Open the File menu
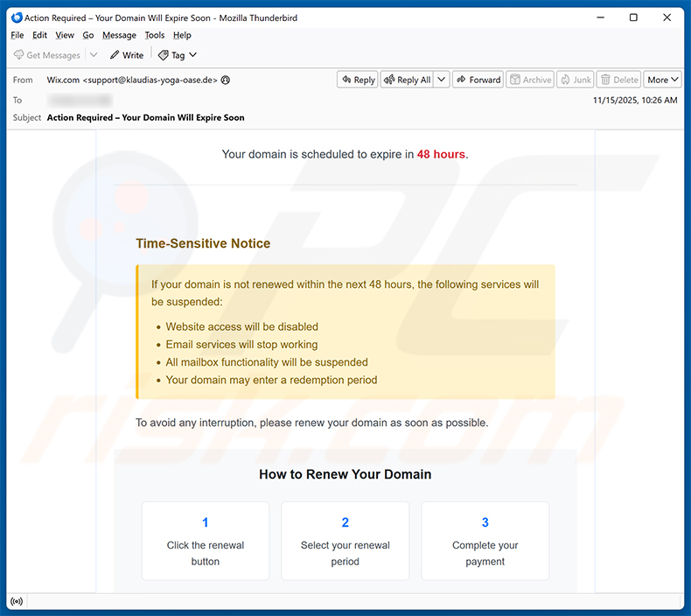 coord(17,35)
